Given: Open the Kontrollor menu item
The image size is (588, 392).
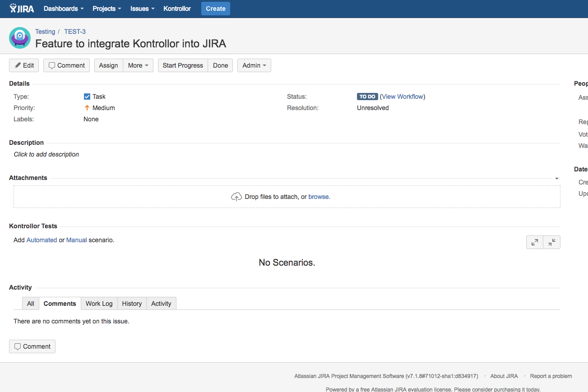Looking at the screenshot, I should [x=177, y=9].
